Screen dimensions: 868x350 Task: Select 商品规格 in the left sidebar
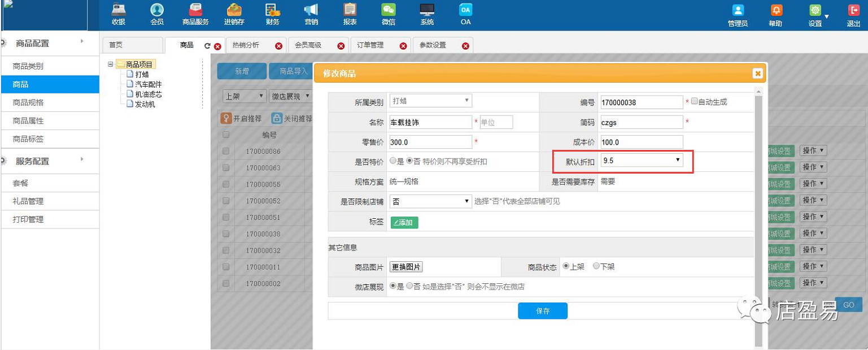coord(28,102)
